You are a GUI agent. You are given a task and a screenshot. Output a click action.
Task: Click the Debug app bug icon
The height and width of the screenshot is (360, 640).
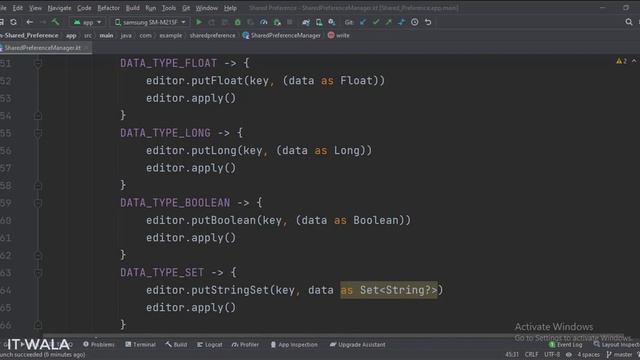tap(238, 22)
